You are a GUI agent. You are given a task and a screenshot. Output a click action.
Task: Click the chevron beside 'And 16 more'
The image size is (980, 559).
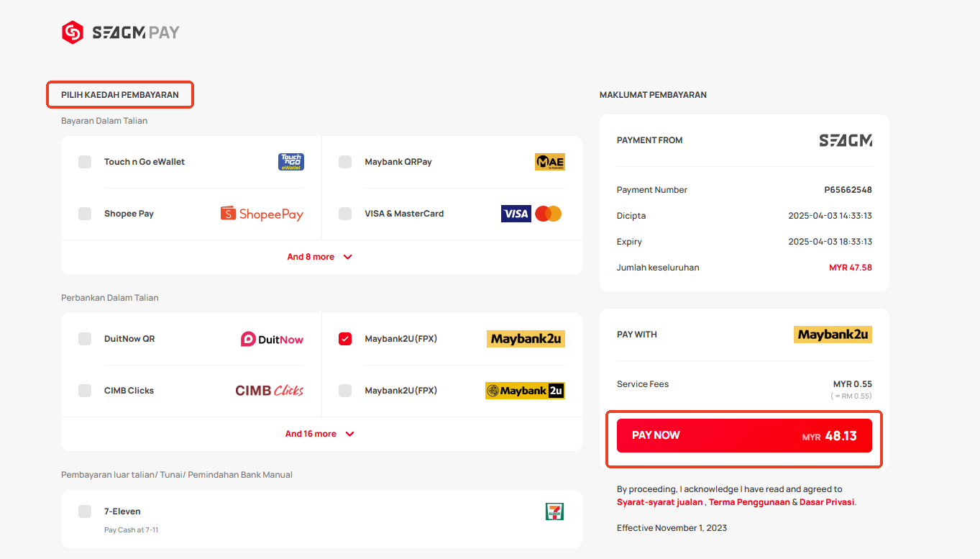point(349,434)
